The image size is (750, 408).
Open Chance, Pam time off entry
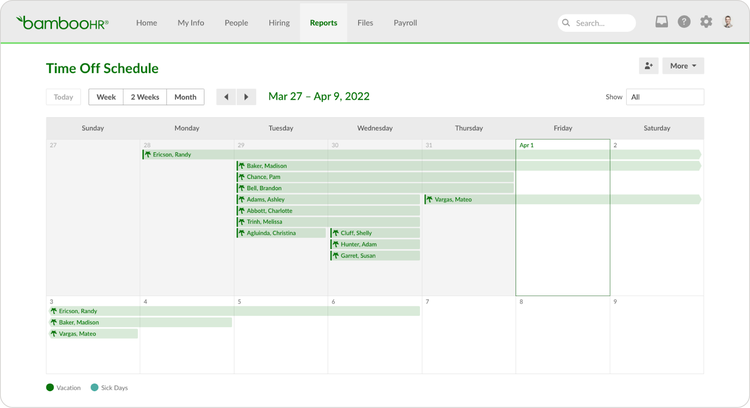[375, 177]
